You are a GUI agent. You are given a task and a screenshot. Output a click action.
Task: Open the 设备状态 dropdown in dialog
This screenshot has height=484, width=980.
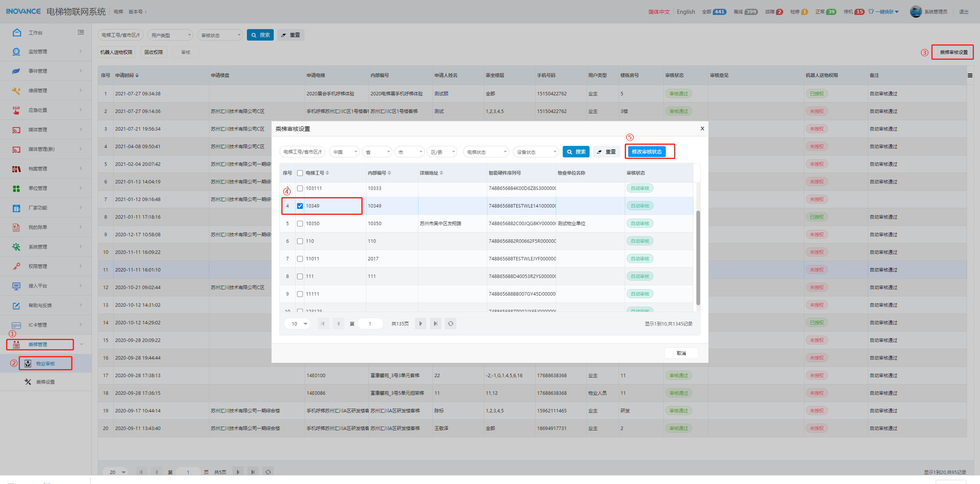pos(535,152)
